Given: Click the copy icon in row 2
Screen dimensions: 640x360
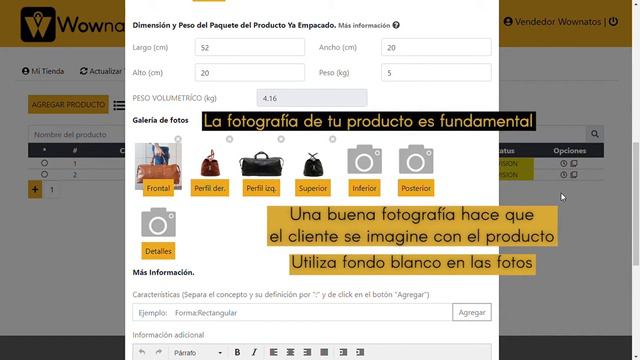Looking at the screenshot, I should coord(573,175).
